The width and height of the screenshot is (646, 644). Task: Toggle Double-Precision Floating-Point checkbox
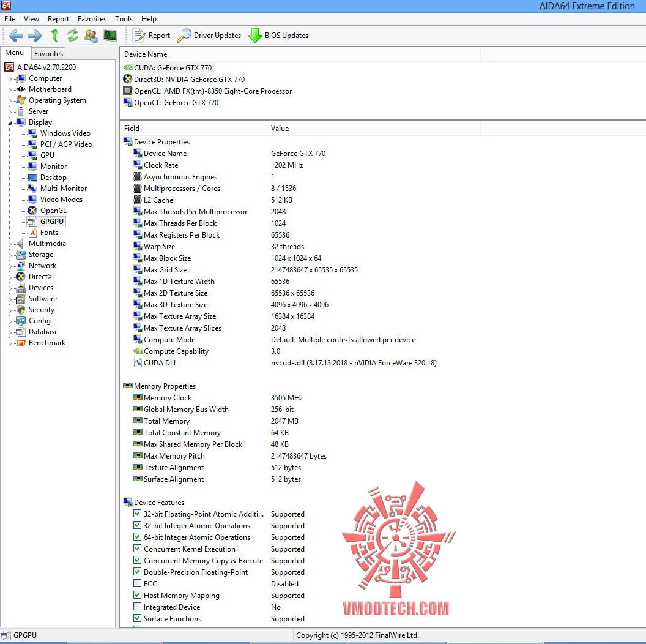pyautogui.click(x=138, y=572)
